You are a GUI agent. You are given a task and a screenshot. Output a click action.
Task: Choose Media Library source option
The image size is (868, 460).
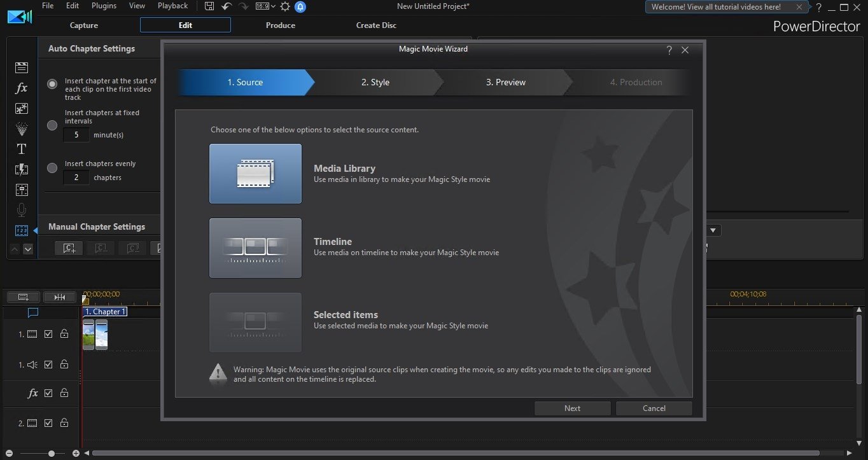tap(255, 174)
